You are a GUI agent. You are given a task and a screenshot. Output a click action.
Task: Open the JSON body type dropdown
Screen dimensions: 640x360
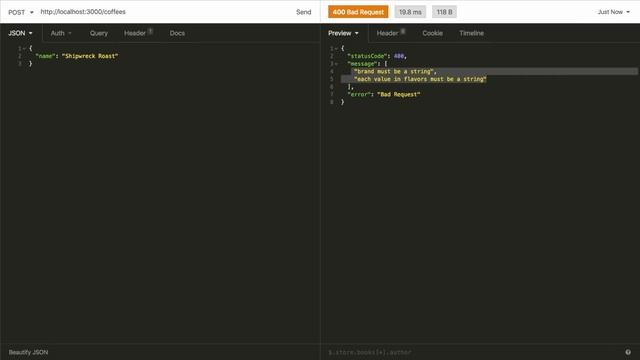click(20, 33)
